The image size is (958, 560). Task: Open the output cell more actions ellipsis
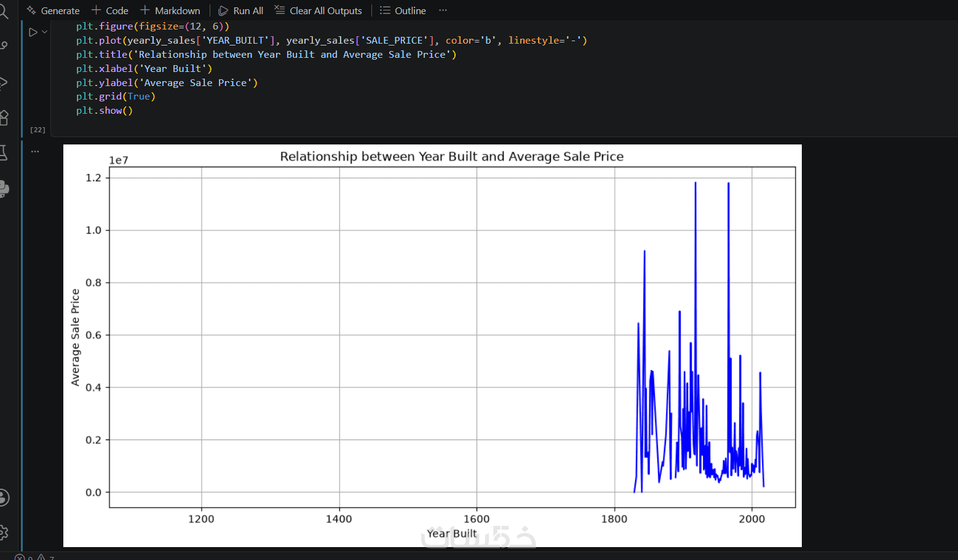[35, 151]
